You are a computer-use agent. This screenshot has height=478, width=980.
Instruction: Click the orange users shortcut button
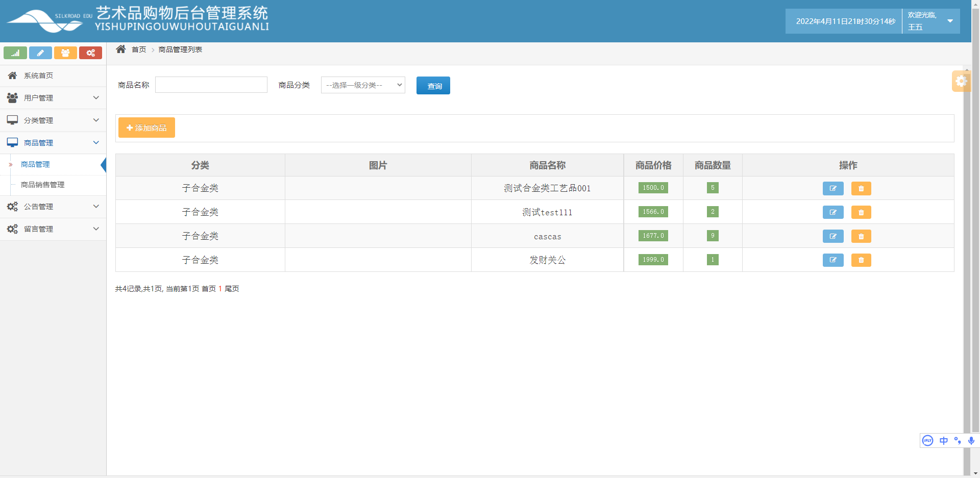65,53
